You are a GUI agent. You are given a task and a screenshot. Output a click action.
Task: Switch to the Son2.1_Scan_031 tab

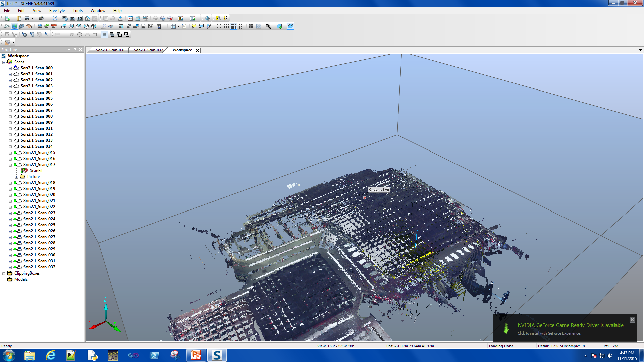coord(110,50)
